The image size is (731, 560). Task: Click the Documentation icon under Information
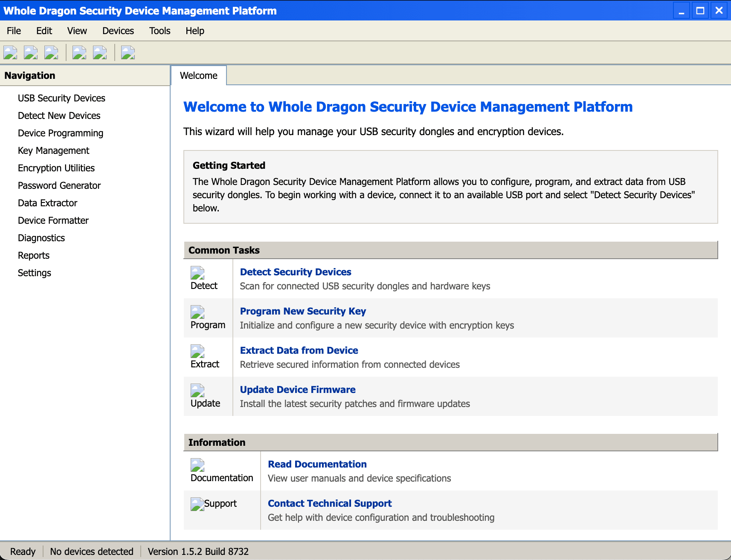[x=197, y=465]
